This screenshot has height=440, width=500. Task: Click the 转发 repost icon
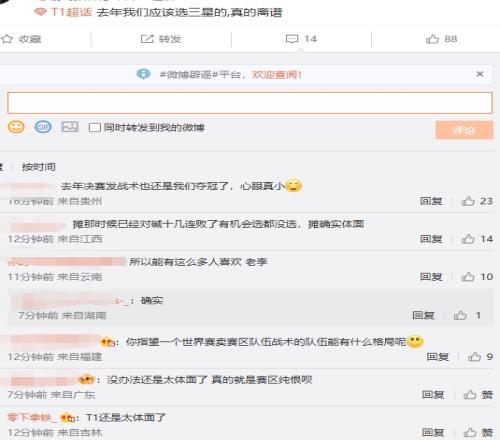click(147, 39)
